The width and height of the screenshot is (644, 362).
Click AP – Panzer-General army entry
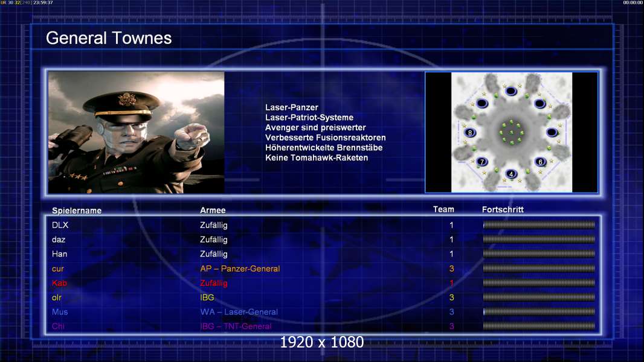(240, 268)
